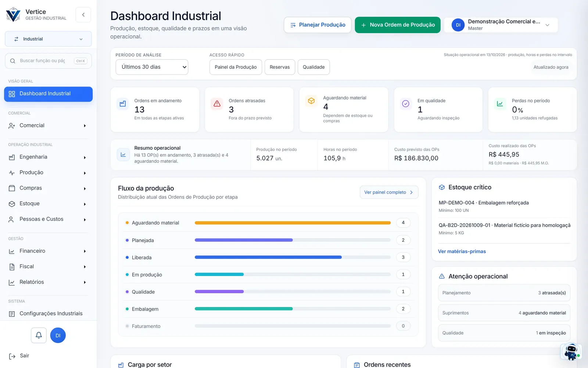Viewport: 588px width, 368px height.
Task: Select Dashboard Industrial in the sidebar
Action: pyautogui.click(x=48, y=94)
